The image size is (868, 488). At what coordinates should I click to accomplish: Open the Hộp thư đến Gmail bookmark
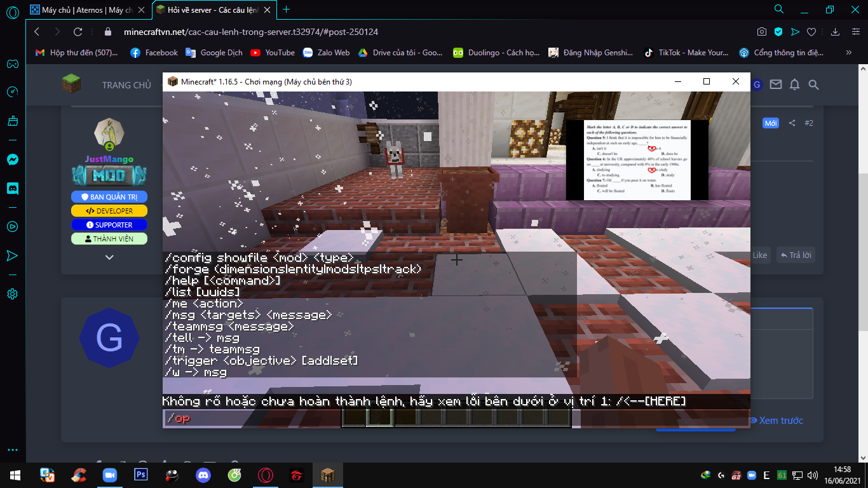76,53
